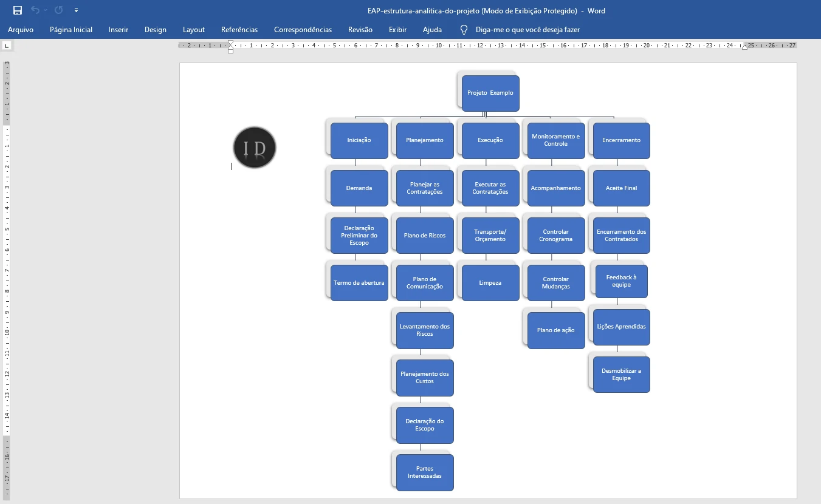821x504 pixels.
Task: Select the 'Projeto Exemplo' top box
Action: click(490, 93)
